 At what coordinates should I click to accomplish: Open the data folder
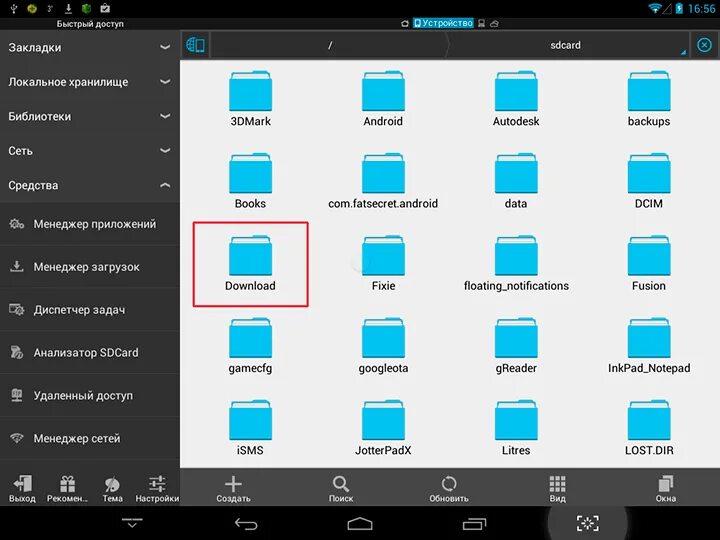click(516, 181)
